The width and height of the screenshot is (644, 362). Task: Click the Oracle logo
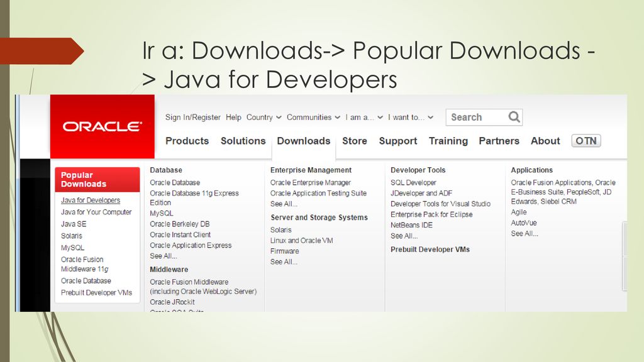coord(103,126)
